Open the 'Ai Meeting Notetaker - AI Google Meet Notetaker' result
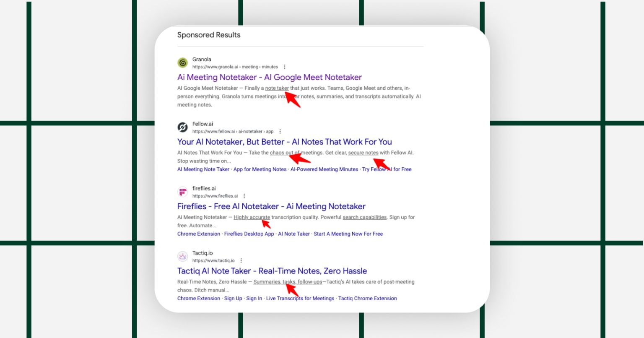The width and height of the screenshot is (644, 338). (270, 77)
